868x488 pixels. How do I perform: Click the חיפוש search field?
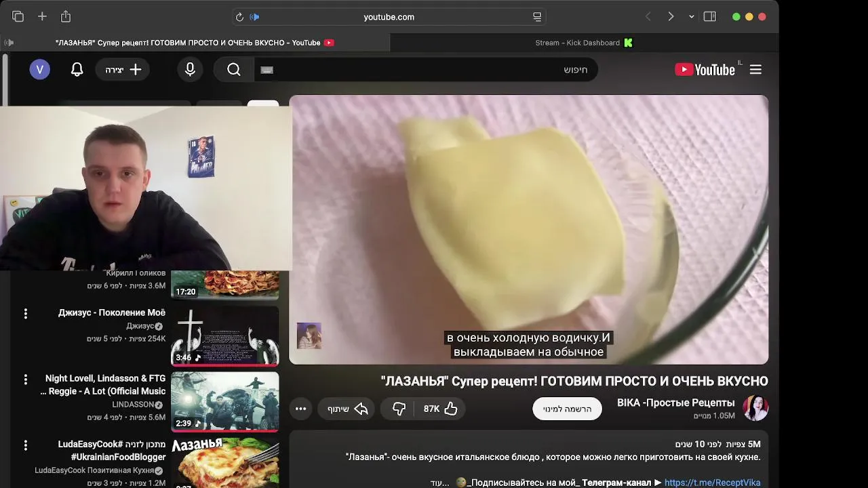pyautogui.click(x=426, y=70)
